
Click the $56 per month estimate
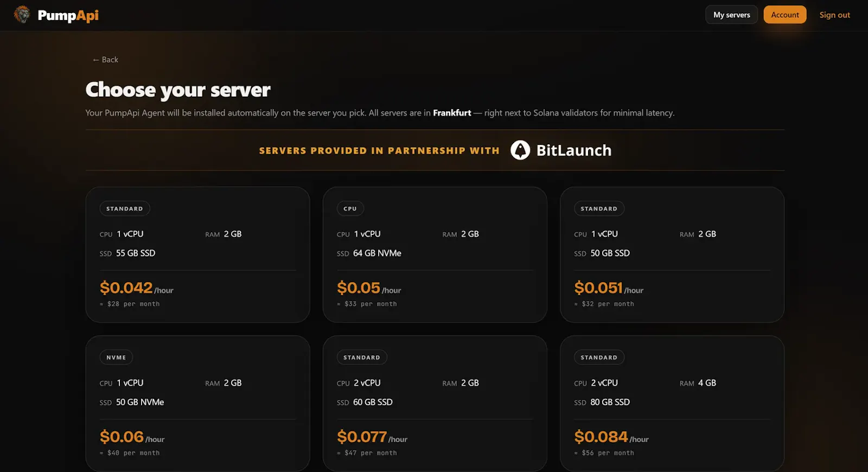[x=604, y=453]
